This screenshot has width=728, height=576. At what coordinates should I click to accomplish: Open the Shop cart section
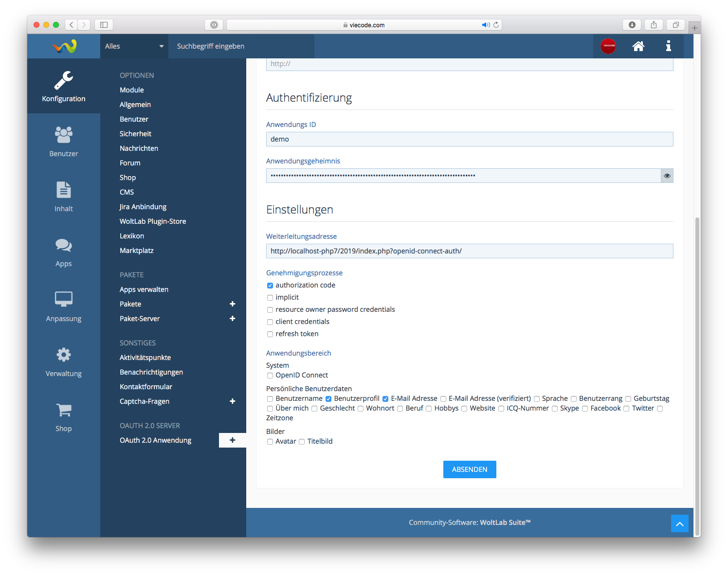[x=64, y=417]
